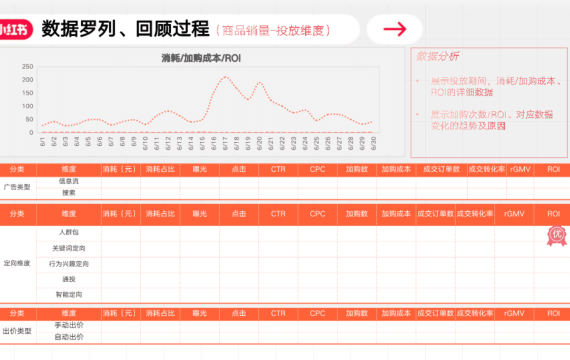
Task: Click the 人群包 dimension cell
Action: [69, 232]
